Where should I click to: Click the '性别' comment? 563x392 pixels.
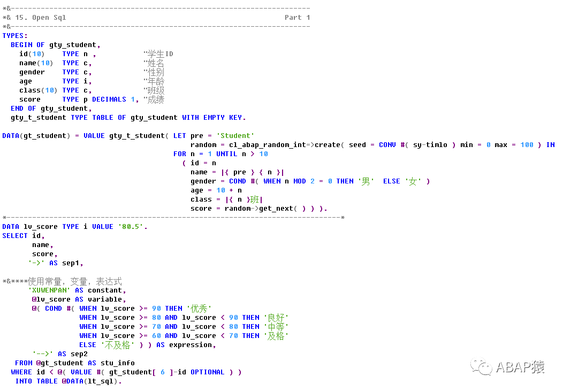coord(156,72)
